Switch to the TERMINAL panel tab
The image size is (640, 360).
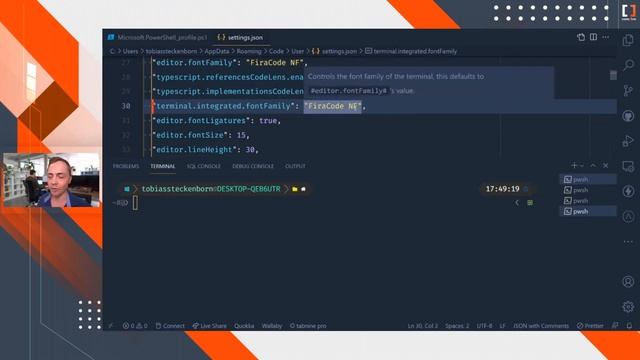pos(162,166)
